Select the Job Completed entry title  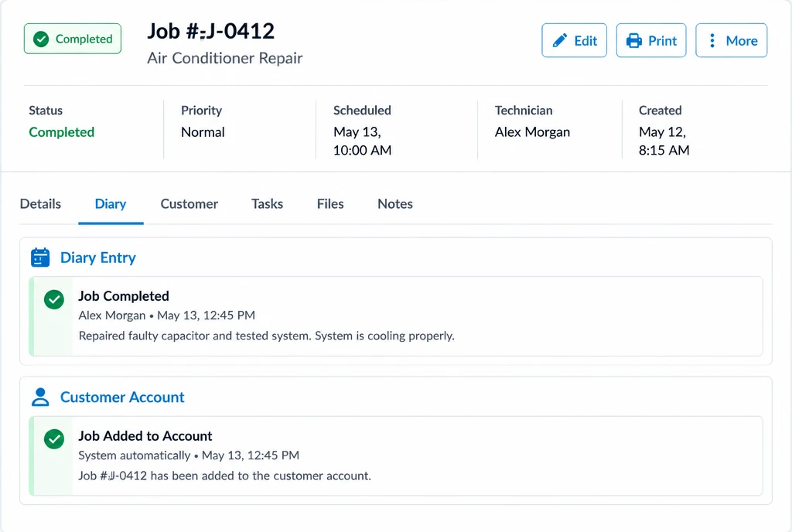[124, 296]
